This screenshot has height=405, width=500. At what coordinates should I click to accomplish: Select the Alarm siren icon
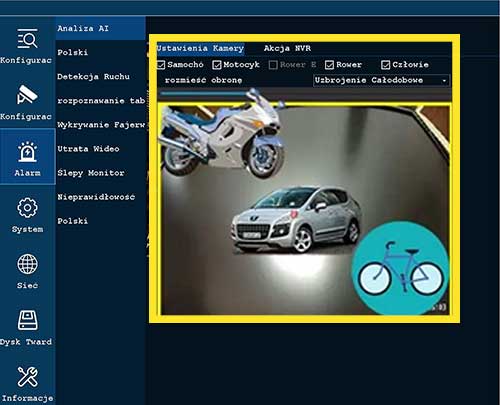(x=27, y=152)
